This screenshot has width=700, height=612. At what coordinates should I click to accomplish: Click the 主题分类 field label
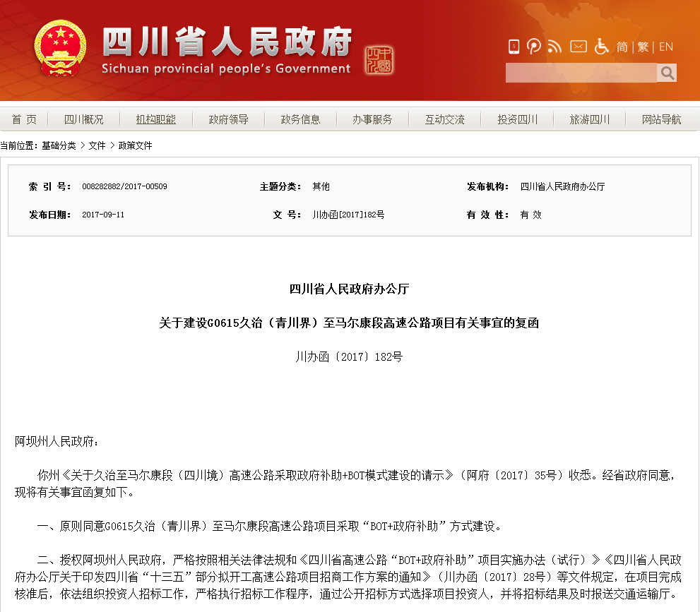coord(280,186)
